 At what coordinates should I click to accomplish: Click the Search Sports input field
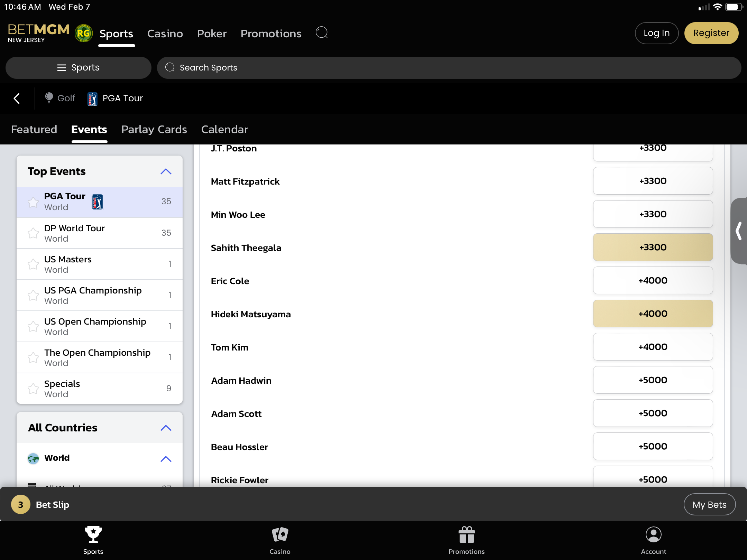pos(449,68)
